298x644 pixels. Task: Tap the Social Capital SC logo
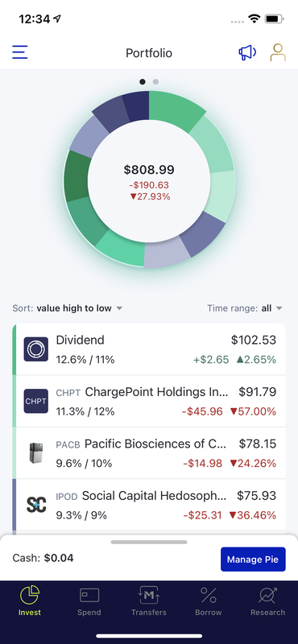(35, 505)
